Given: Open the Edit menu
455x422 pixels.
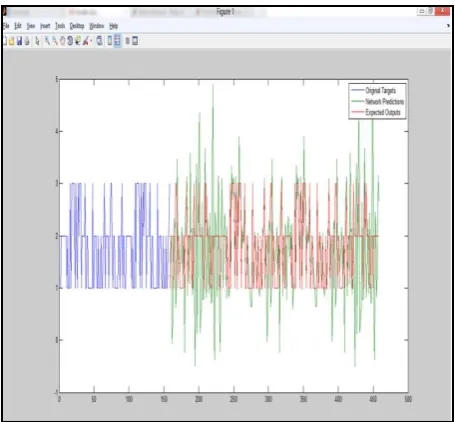Looking at the screenshot, I should pyautogui.click(x=18, y=26).
